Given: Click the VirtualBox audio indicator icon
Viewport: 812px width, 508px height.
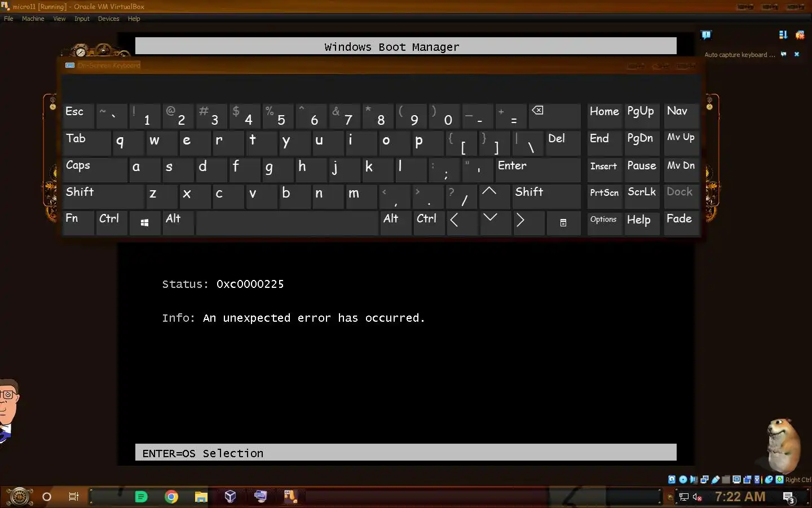Looking at the screenshot, I should tap(694, 480).
